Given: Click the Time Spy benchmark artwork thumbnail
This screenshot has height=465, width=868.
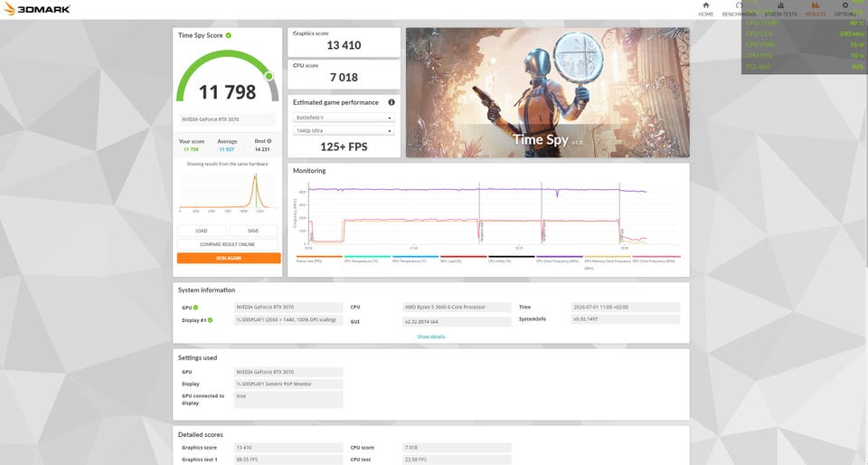Looking at the screenshot, I should 548,93.
